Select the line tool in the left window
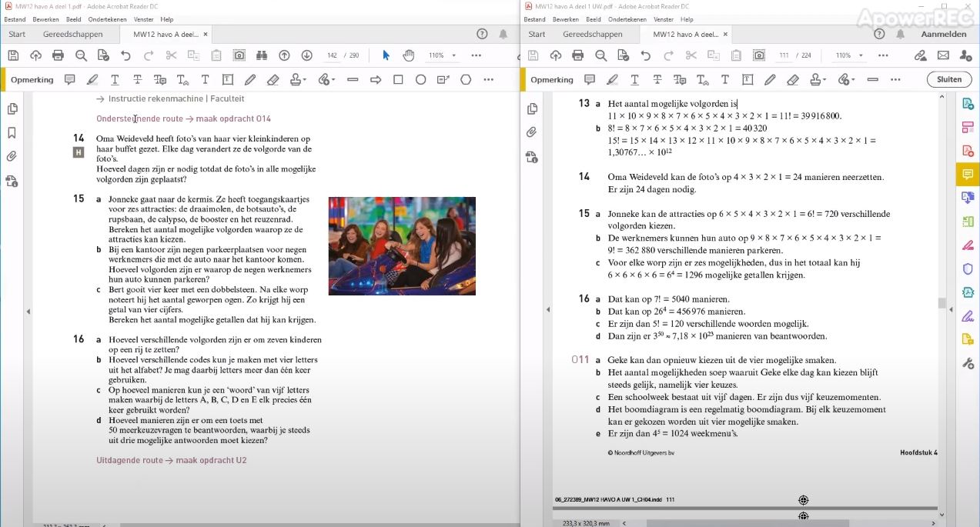980x527 pixels. (353, 79)
